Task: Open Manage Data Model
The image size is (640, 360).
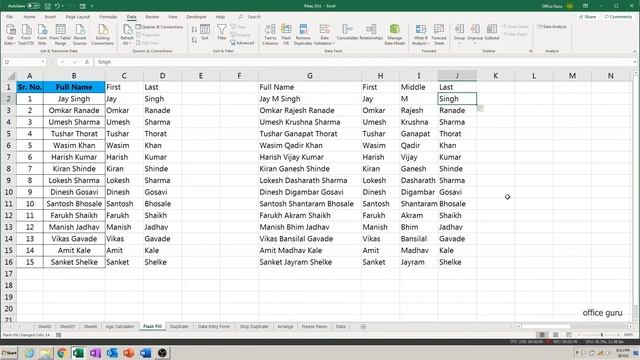Action: pos(394,34)
